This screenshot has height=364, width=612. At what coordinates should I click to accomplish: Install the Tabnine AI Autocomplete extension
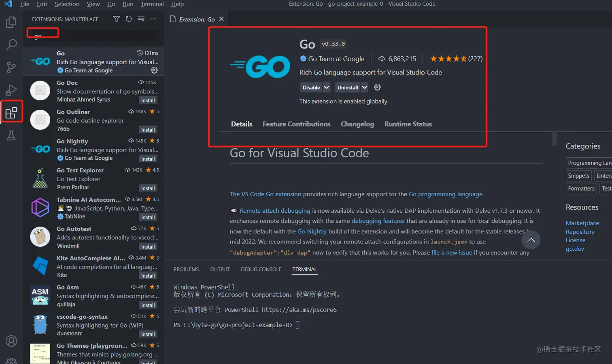coord(148,217)
